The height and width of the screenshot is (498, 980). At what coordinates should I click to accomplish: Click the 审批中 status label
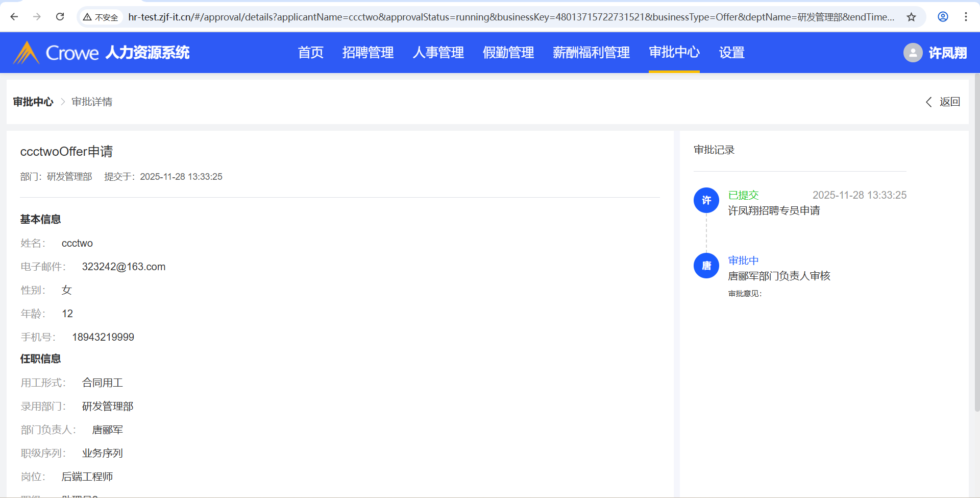[x=743, y=260]
